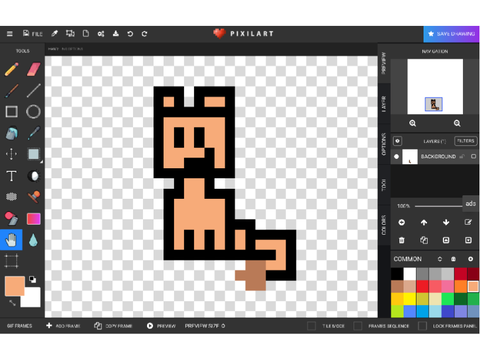
Task: Select the Circle shape tool
Action: 33,112
